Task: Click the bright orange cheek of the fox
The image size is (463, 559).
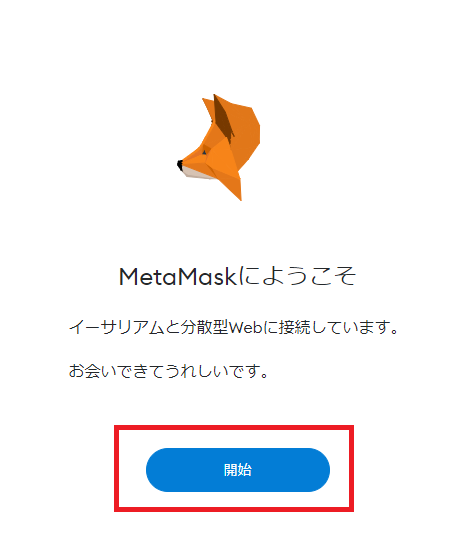Action: click(x=222, y=159)
